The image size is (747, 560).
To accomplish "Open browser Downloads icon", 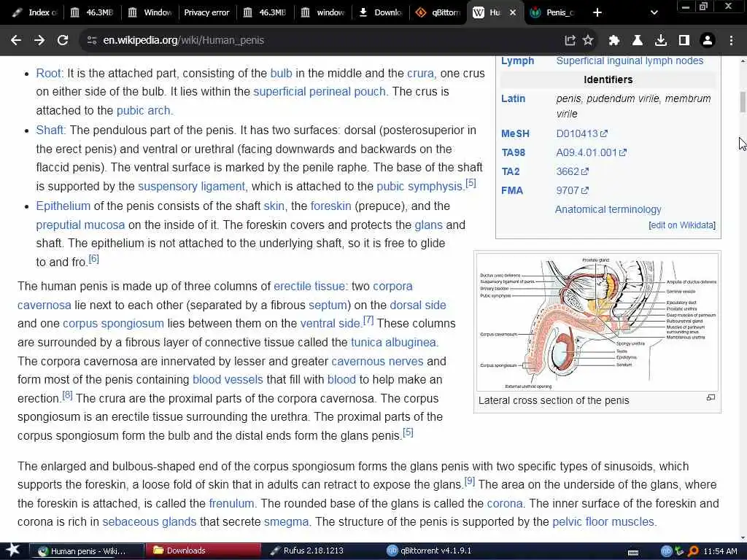I will pyautogui.click(x=661, y=41).
